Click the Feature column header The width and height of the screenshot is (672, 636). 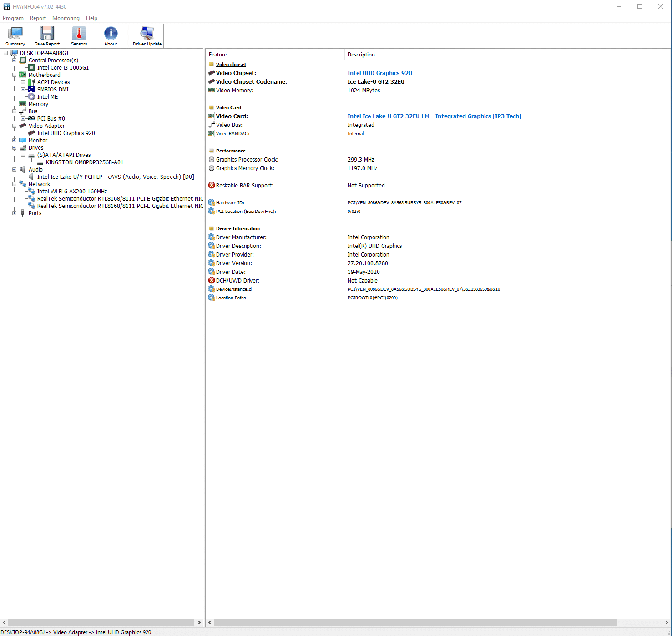click(x=275, y=55)
